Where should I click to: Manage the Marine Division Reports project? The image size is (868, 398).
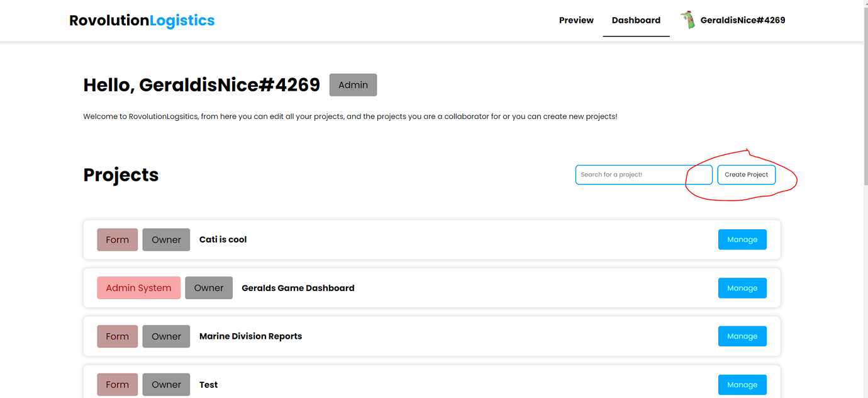(x=742, y=336)
